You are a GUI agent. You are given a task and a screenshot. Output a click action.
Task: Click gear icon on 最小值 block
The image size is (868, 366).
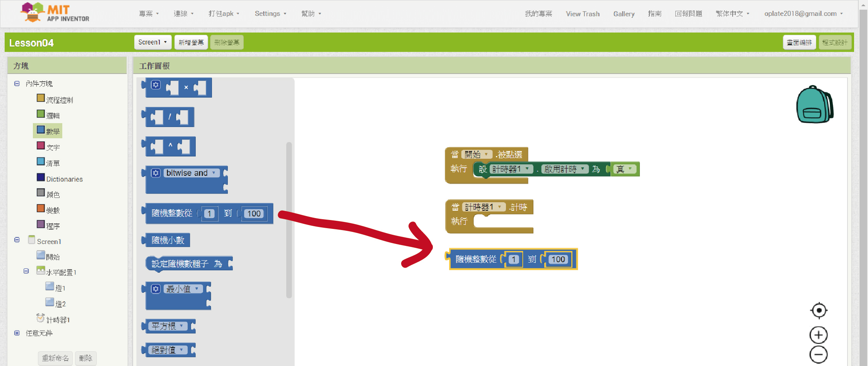(155, 289)
